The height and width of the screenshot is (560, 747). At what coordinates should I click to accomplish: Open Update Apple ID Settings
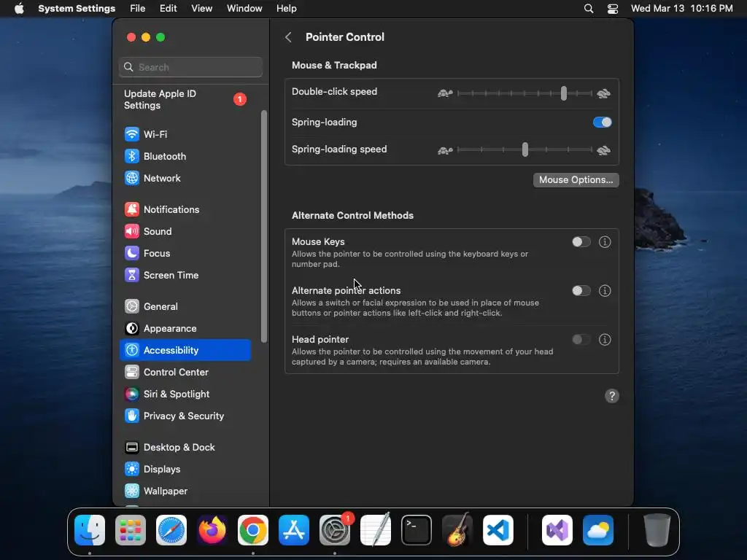pos(185,99)
